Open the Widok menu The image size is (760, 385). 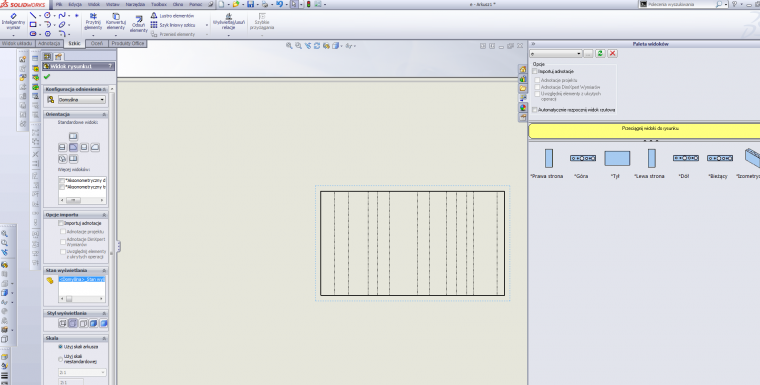click(94, 4)
